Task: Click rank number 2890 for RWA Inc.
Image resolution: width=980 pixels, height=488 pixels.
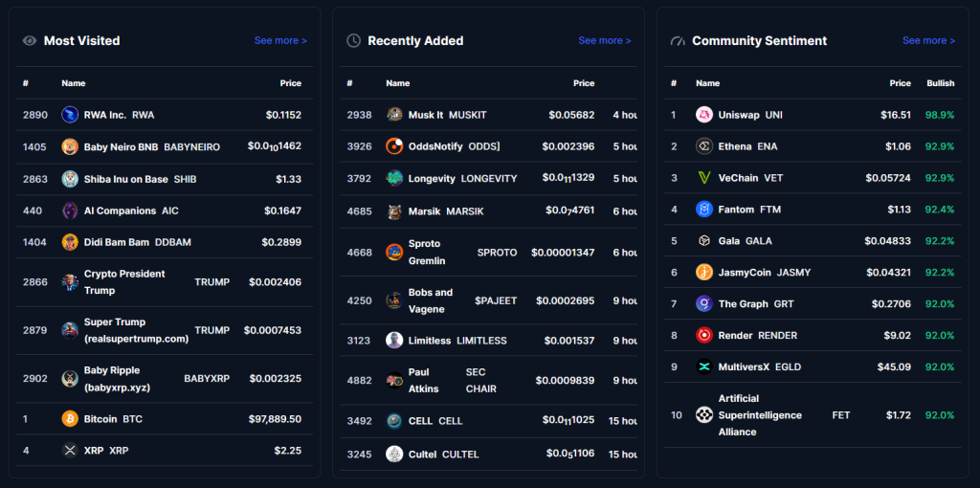Action: [34, 115]
